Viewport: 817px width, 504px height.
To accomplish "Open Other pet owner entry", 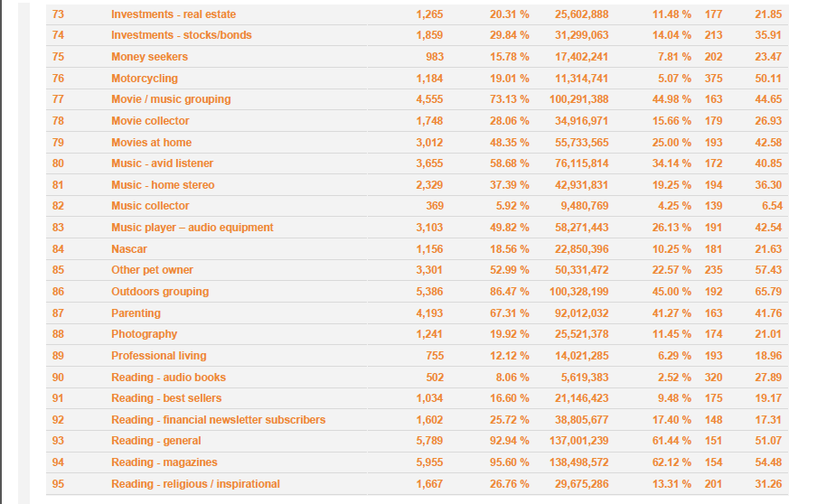I will [x=152, y=270].
